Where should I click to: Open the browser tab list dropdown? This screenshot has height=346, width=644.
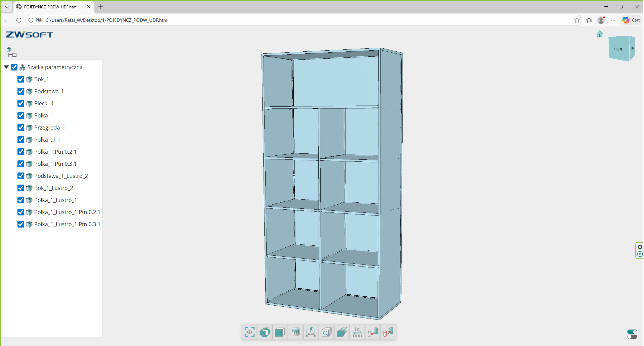tap(7, 7)
